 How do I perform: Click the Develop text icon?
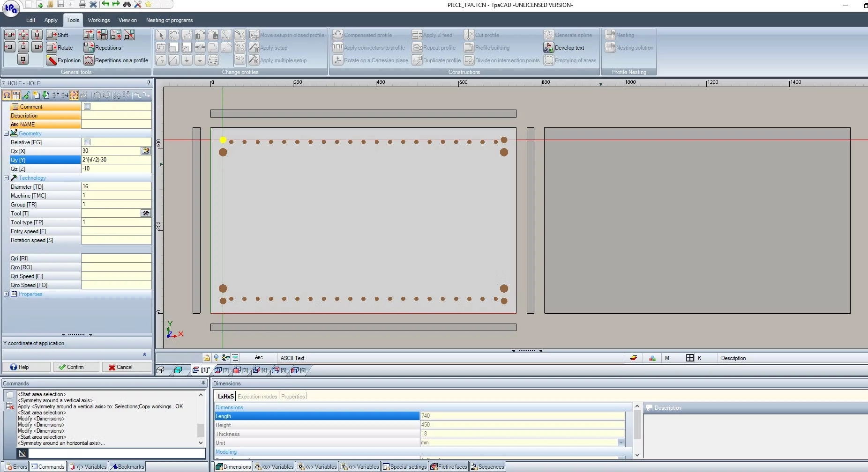coord(548,47)
